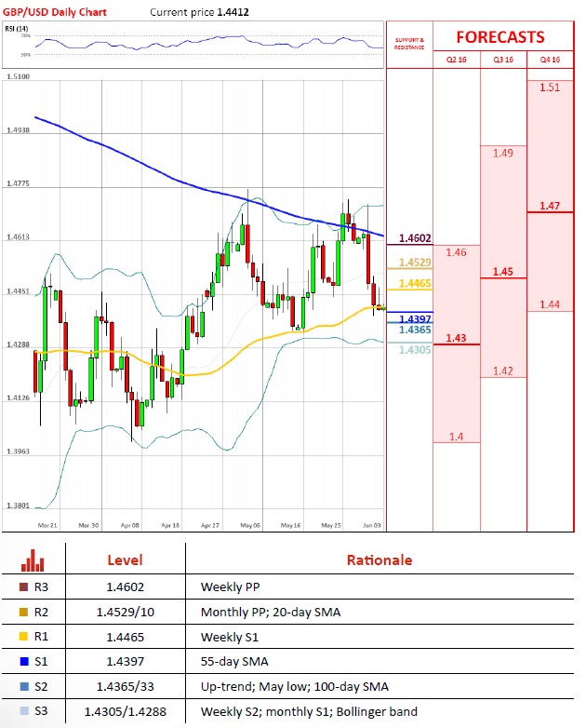Select the S1 blue color swatch
The height and width of the screenshot is (728, 586).
[24, 662]
